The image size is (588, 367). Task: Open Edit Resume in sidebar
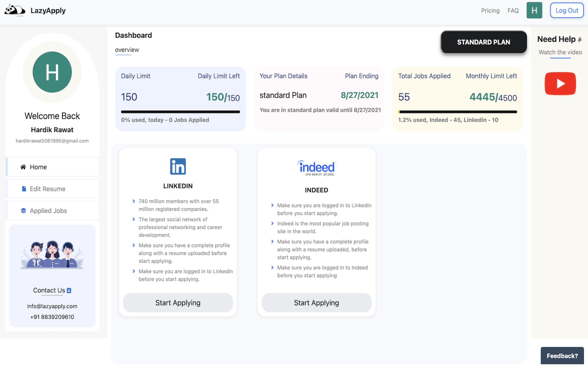point(52,189)
